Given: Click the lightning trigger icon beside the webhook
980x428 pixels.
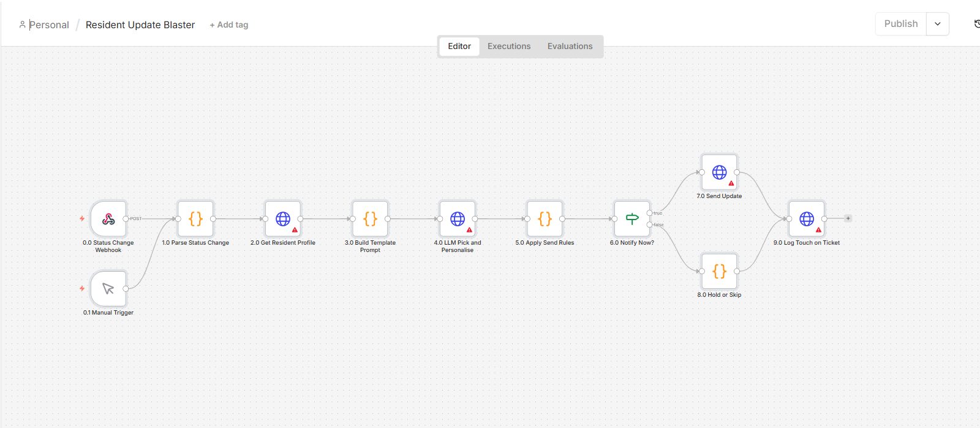Looking at the screenshot, I should point(82,218).
